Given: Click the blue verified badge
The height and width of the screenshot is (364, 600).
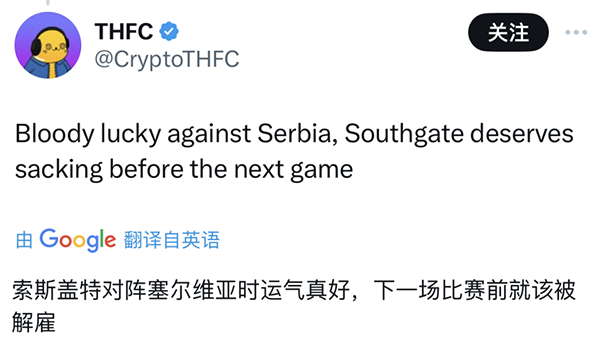Looking at the screenshot, I should point(169,31).
